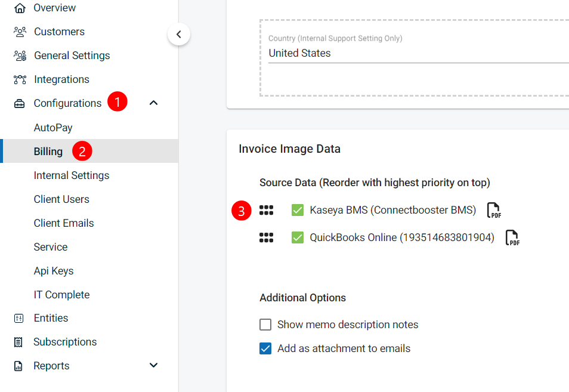The height and width of the screenshot is (392, 569).
Task: Expand the Reports menu chevron
Action: pos(153,366)
